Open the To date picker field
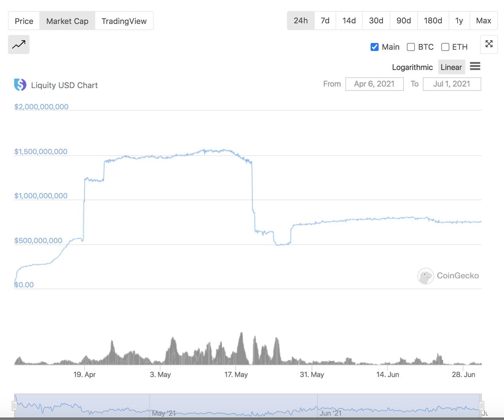Image resolution: width=504 pixels, height=420 pixels. [x=451, y=84]
